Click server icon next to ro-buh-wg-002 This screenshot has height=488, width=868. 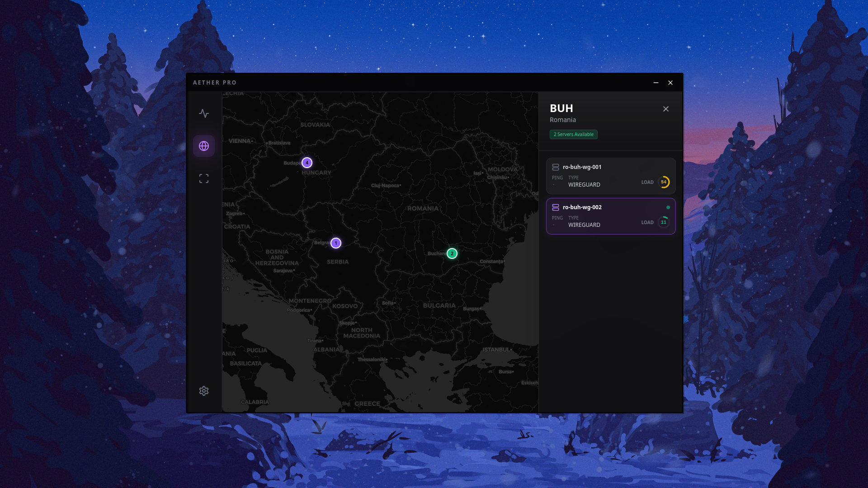556,207
